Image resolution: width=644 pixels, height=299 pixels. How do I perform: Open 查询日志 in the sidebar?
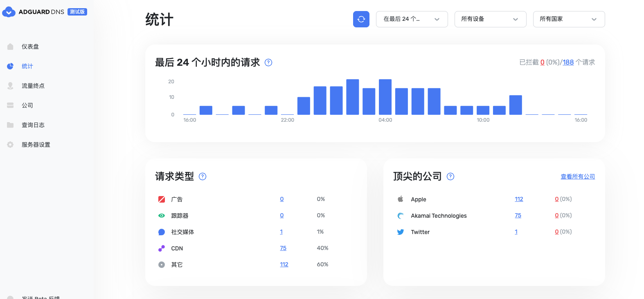coord(33,125)
